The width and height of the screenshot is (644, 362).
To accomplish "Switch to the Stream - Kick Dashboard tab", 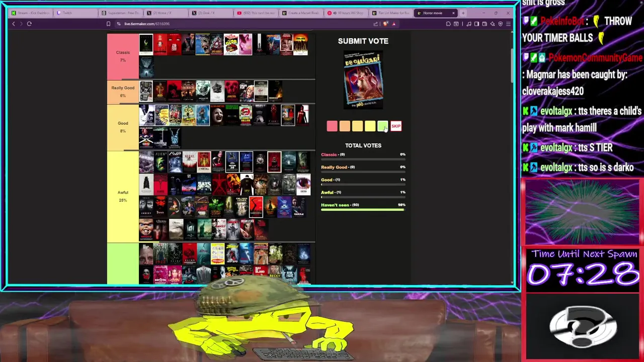I will (x=31, y=13).
